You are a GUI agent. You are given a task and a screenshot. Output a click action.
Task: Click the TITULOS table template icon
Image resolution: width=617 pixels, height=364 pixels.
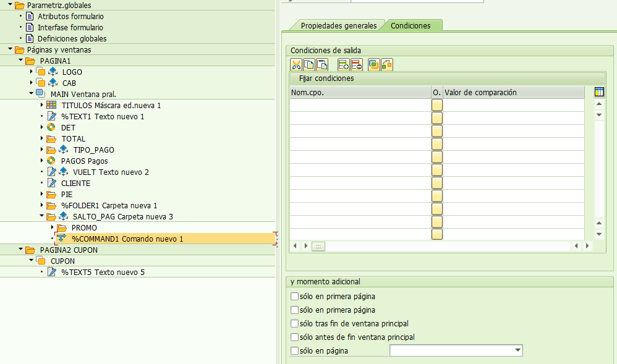pyautogui.click(x=51, y=105)
